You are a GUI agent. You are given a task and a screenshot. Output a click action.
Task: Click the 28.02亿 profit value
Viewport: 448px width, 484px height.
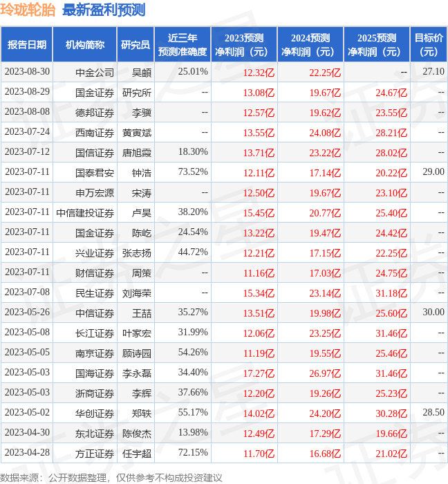click(x=391, y=153)
